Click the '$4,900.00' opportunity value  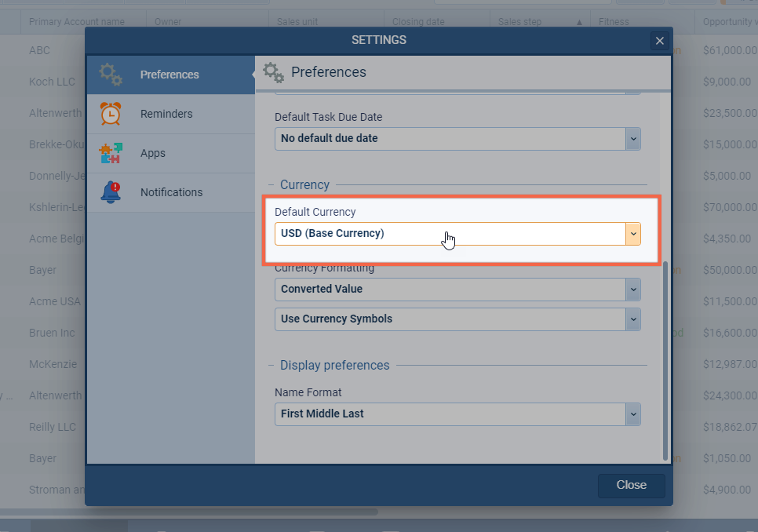coord(727,490)
